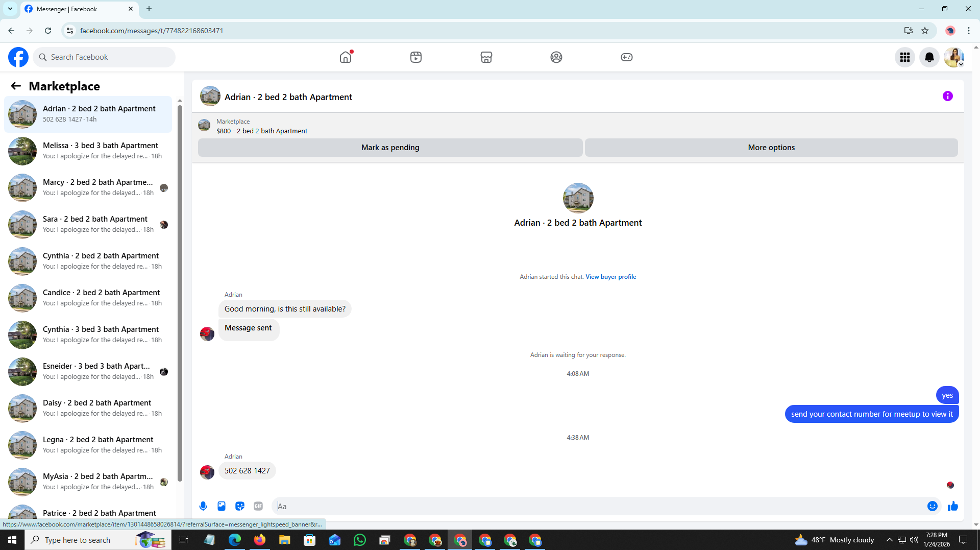This screenshot has height=550, width=980.
Task: Open the Gaming controller icon
Action: [627, 57]
